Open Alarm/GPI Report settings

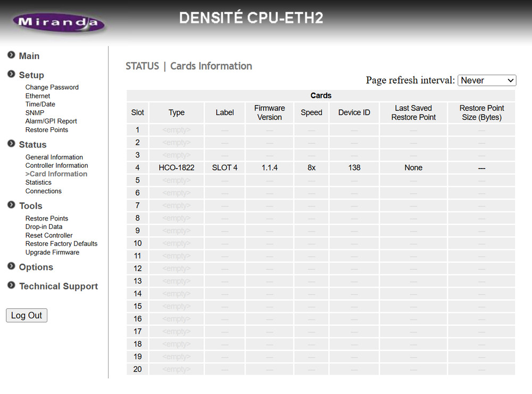click(x=51, y=121)
